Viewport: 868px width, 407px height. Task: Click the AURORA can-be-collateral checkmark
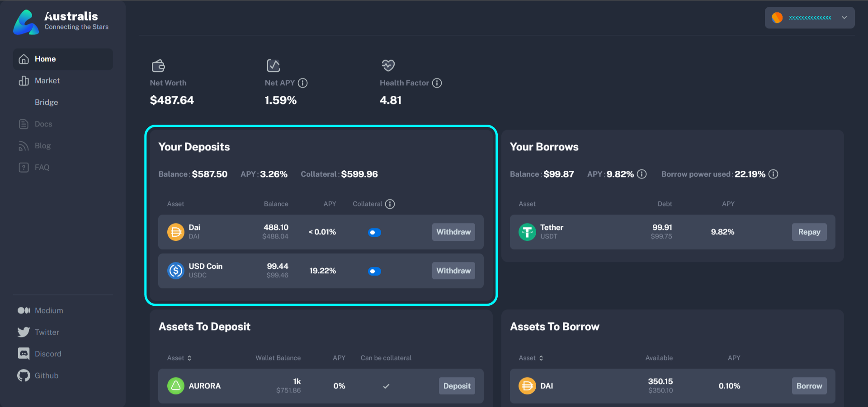[x=386, y=386]
